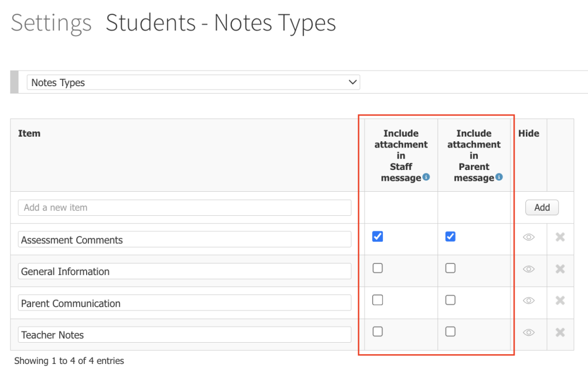
Task: Click the Add a new item field
Action: coord(184,208)
